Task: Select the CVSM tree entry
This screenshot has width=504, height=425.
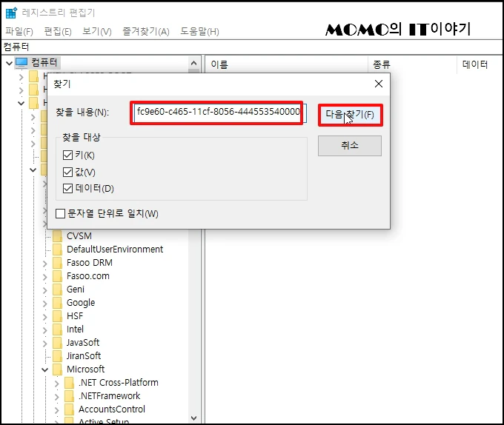Action: pos(79,236)
